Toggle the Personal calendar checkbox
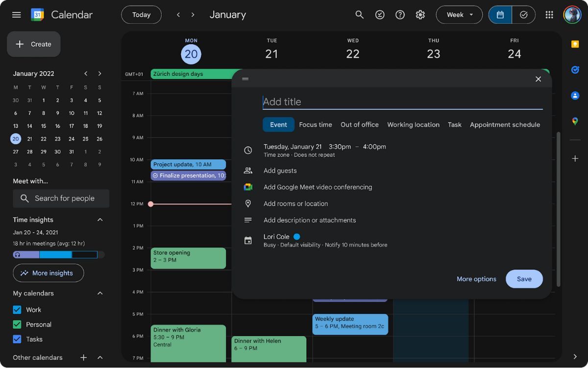The height and width of the screenshot is (375, 588). (17, 325)
